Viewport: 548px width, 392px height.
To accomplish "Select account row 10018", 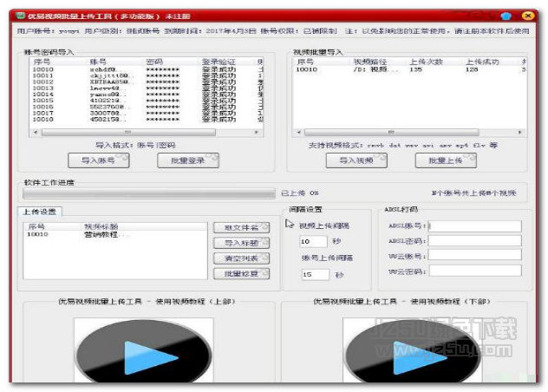I will (147, 120).
